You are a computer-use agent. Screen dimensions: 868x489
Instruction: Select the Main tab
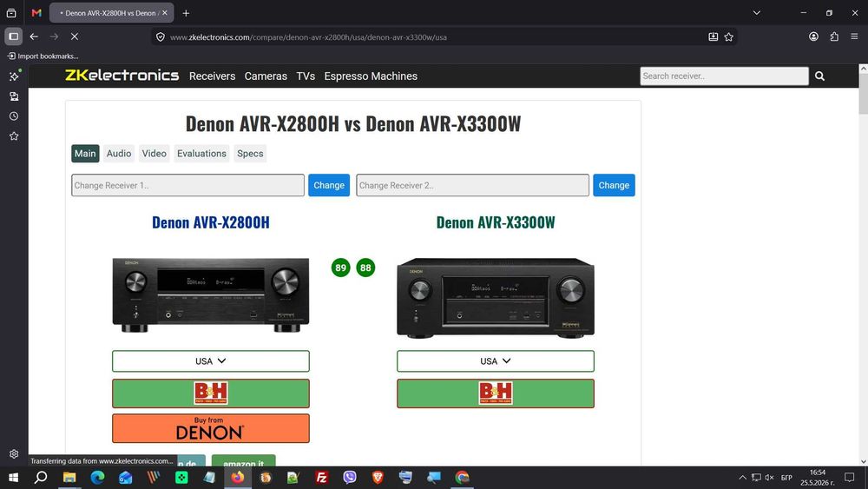(x=85, y=154)
